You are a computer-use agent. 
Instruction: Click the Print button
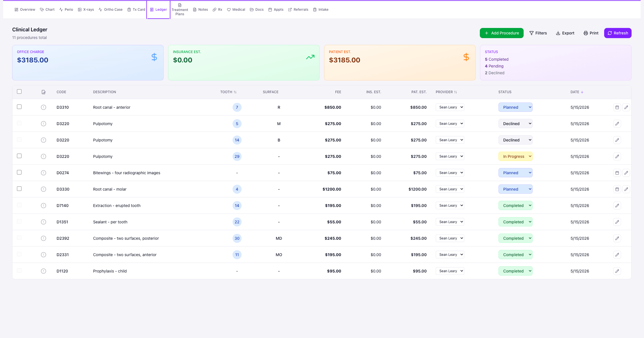[591, 33]
